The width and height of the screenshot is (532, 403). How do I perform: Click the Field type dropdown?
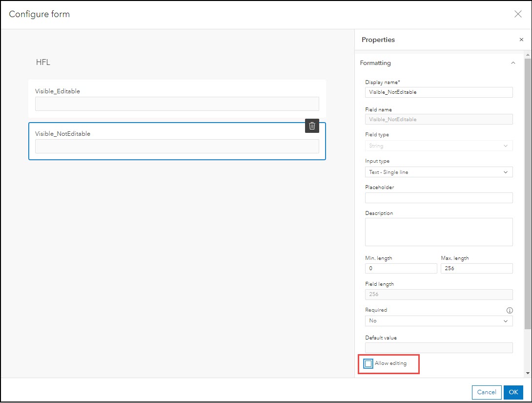438,146
